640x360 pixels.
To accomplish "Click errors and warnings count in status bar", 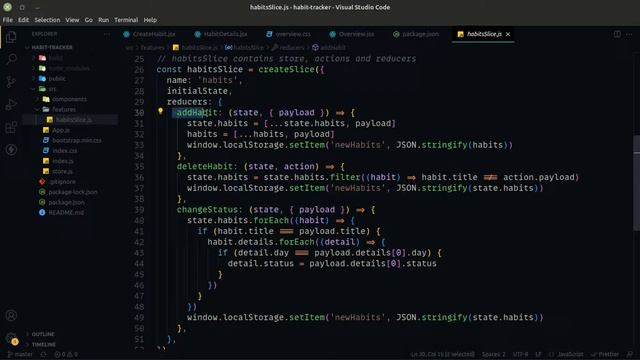I will [x=66, y=354].
